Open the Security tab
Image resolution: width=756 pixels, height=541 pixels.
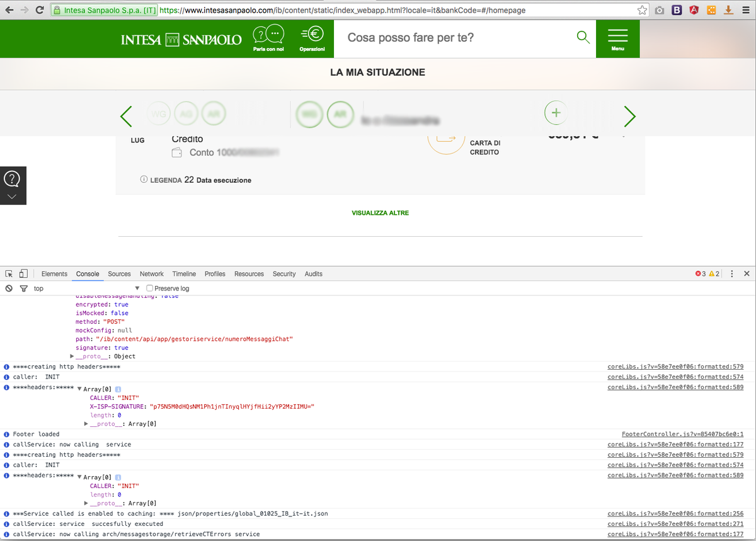tap(284, 274)
